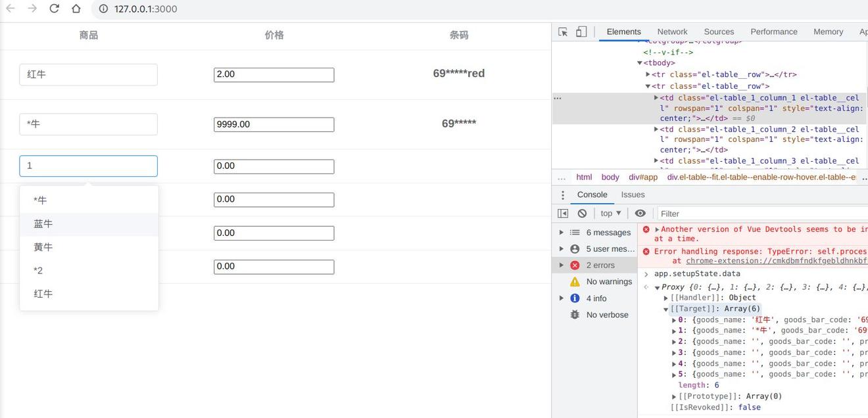Toggle the device toolbar icon
This screenshot has height=418, width=868.
[x=579, y=31]
